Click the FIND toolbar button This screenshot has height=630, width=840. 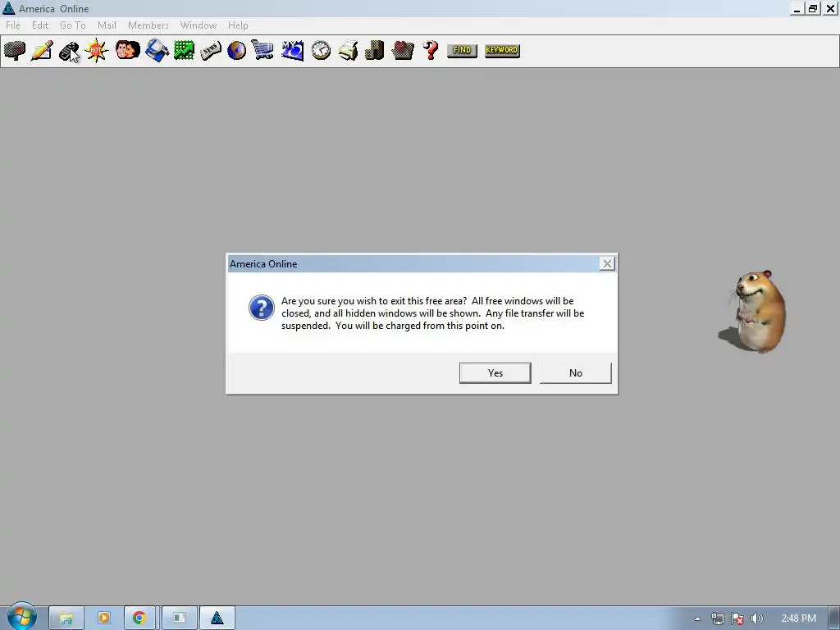pyautogui.click(x=462, y=50)
